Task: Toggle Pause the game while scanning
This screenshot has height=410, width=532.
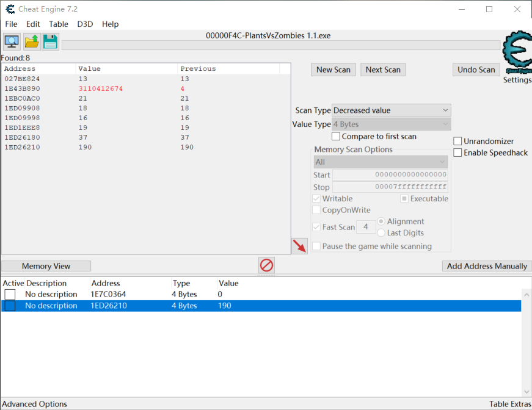Action: 316,246
